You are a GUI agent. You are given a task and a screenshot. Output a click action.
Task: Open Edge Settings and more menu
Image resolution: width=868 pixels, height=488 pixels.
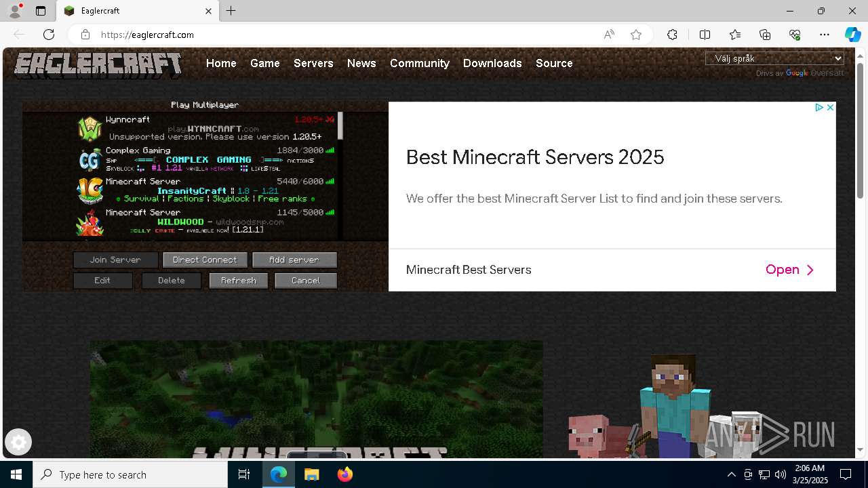pyautogui.click(x=825, y=35)
